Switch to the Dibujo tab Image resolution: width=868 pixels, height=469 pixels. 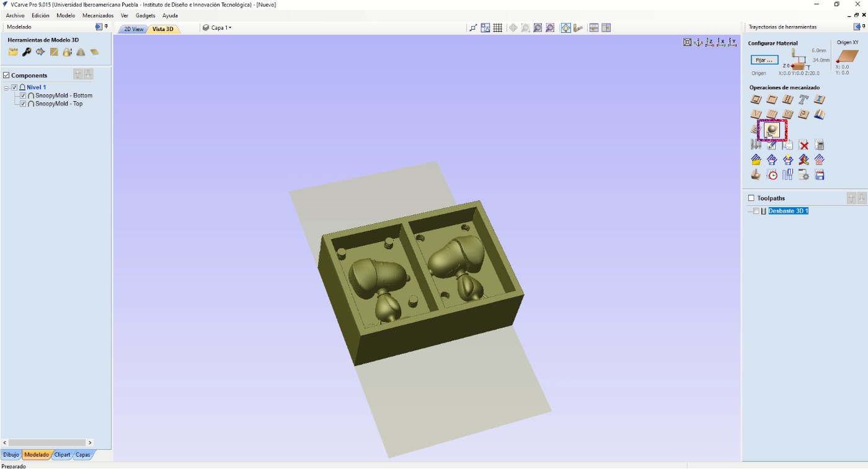click(x=11, y=455)
